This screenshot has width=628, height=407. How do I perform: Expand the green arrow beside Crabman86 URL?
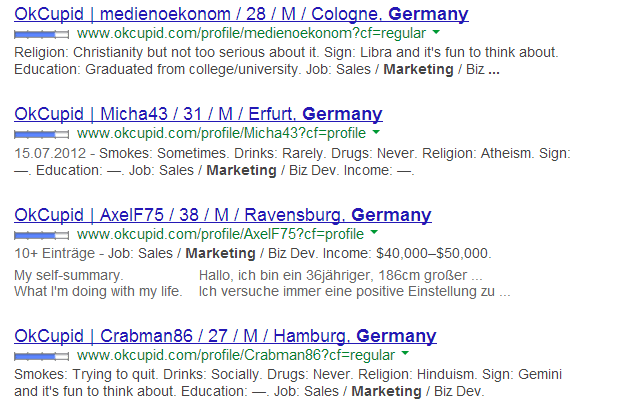coord(405,353)
